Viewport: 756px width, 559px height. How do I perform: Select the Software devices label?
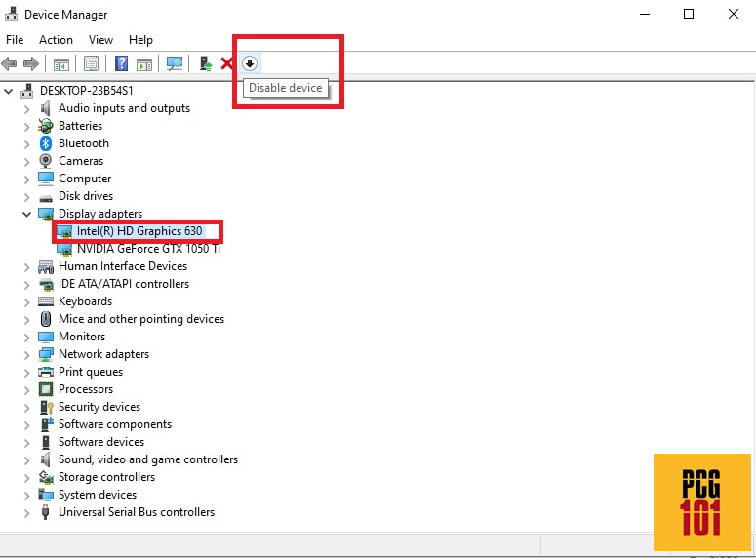[x=101, y=442]
